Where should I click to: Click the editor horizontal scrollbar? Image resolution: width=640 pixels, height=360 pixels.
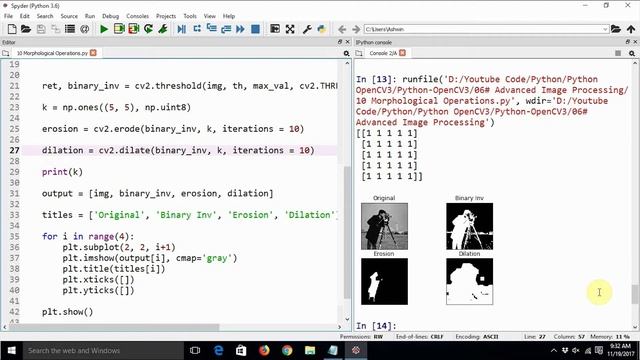(x=114, y=327)
